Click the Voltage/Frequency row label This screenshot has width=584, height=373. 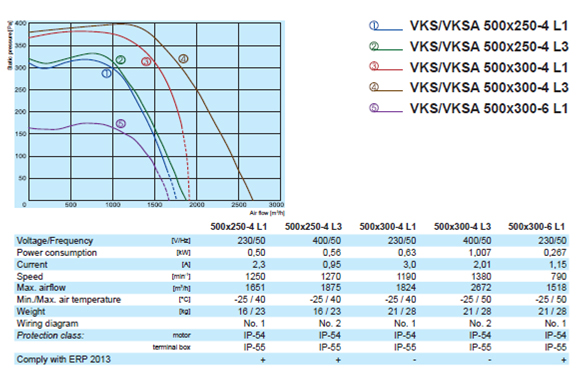click(55, 241)
